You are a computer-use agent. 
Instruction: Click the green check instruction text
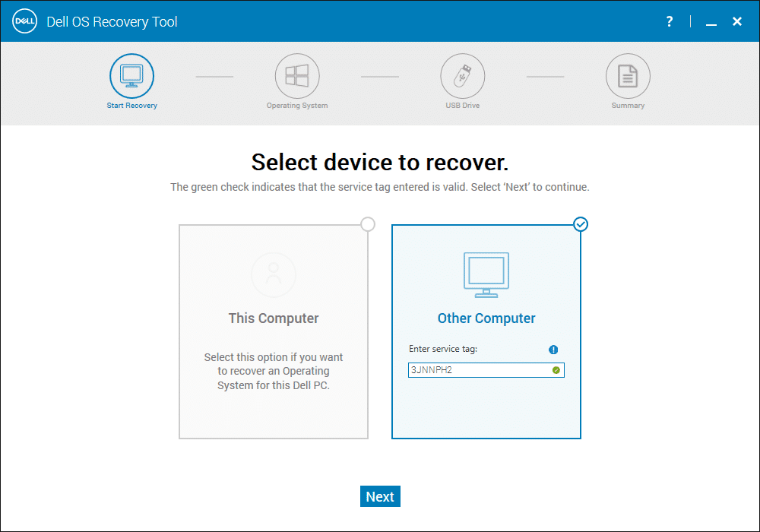point(380,187)
